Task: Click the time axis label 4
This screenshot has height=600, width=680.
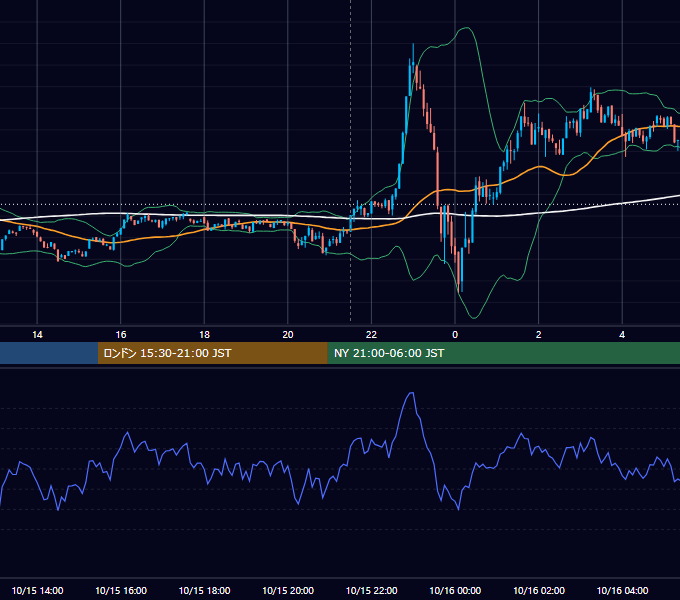Action: point(622,335)
